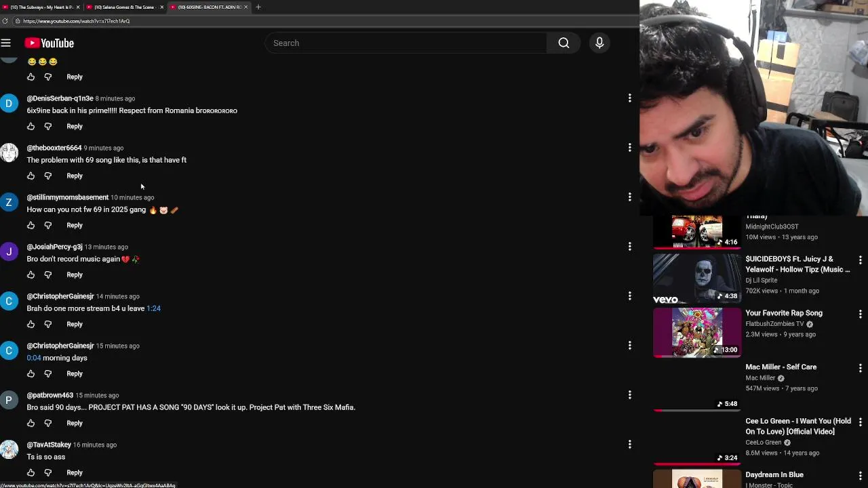Reply to @JosiahPercy-g3j's comment
This screenshot has width=868, height=488.
75,274
